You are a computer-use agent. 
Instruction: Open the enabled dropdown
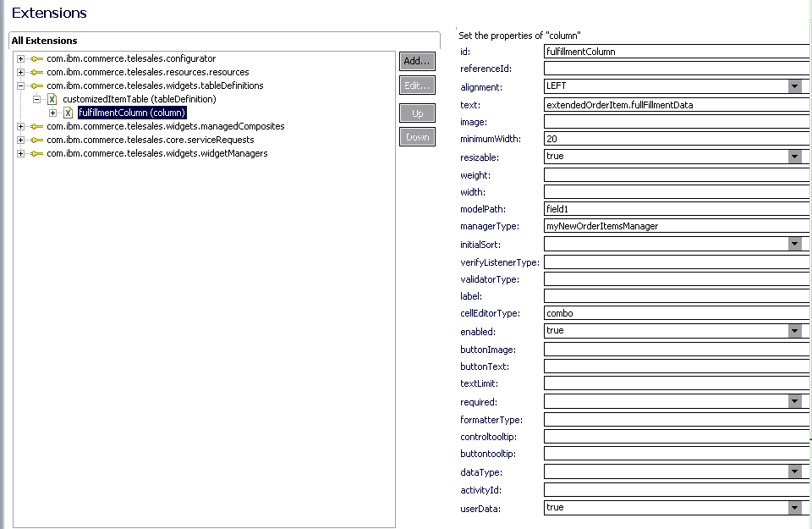(x=795, y=331)
